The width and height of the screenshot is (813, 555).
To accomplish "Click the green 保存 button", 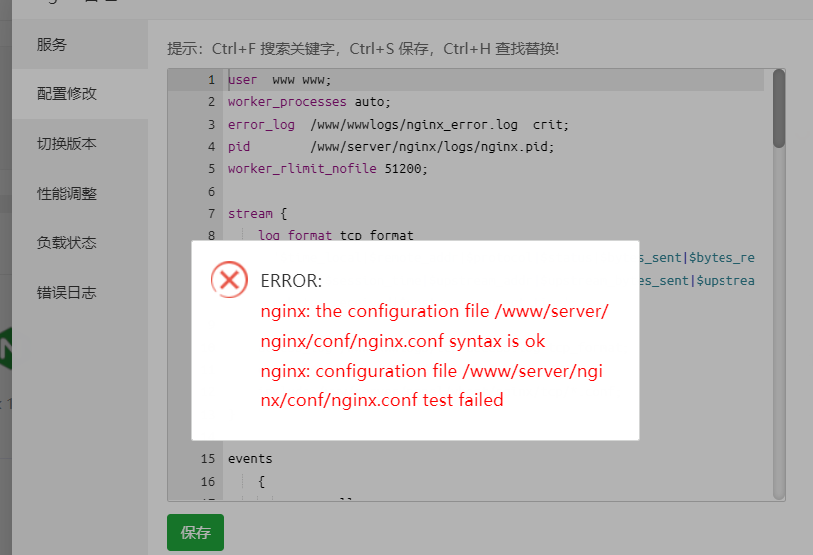I will (x=195, y=532).
